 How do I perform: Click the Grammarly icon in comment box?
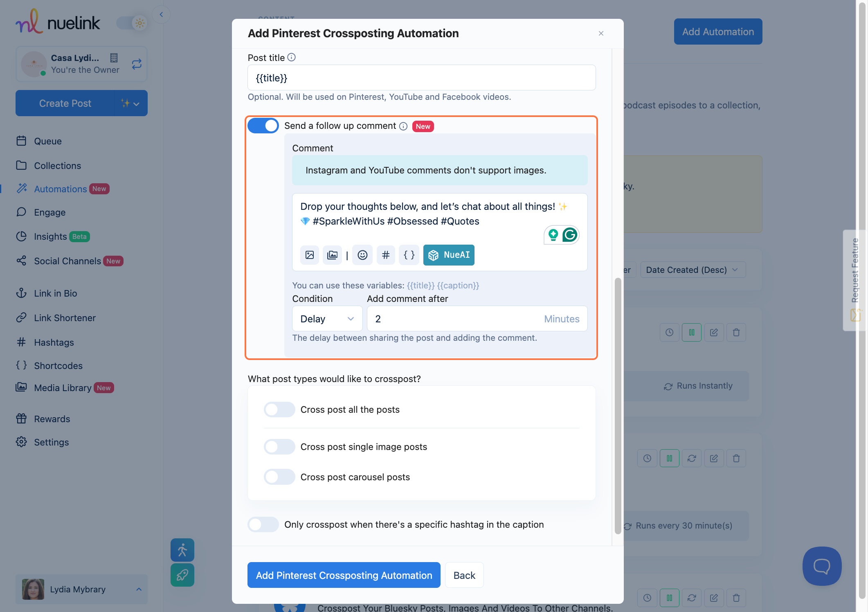point(569,235)
